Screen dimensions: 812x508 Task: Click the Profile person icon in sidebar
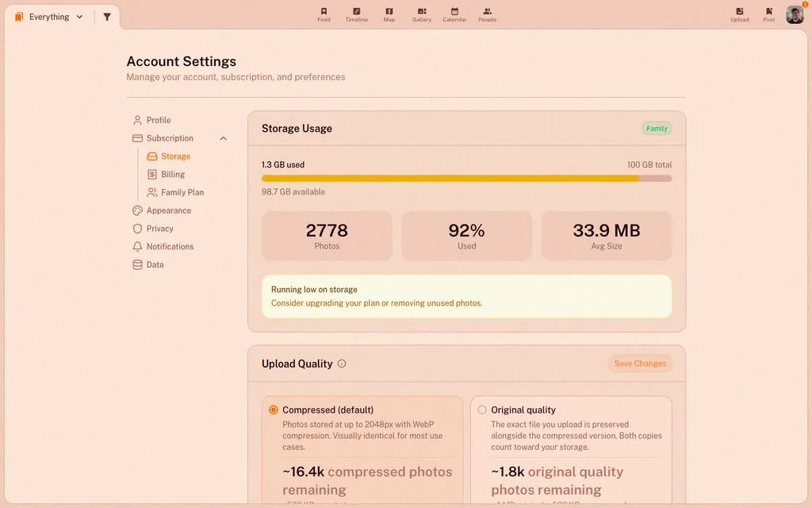point(137,121)
